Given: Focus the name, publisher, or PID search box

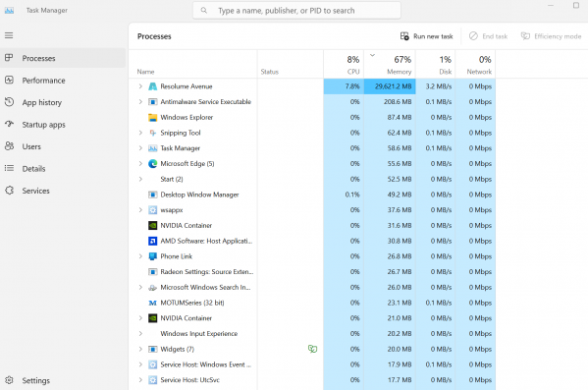Looking at the screenshot, I should click(296, 11).
